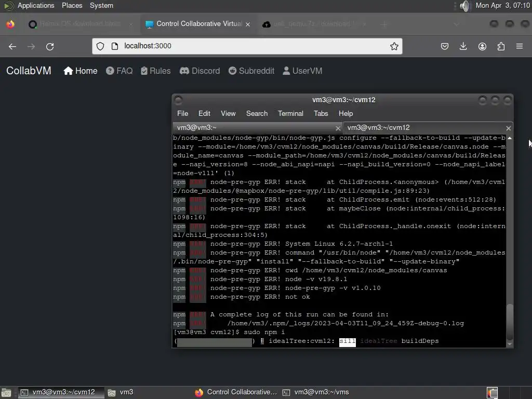Click the Firefox logo icon
This screenshot has height=399, width=532.
coord(10,24)
